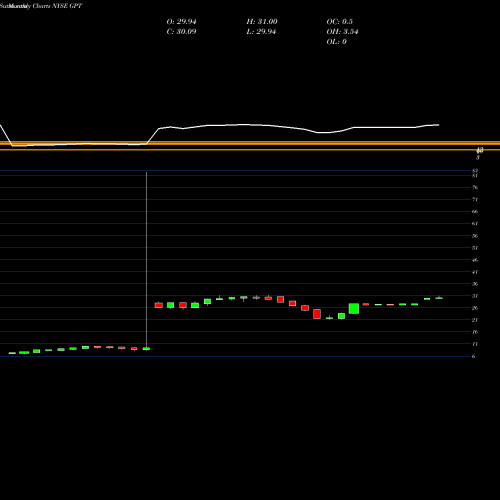Click the tall white vertical wick spike
This screenshot has height=500, width=500.
click(146, 260)
